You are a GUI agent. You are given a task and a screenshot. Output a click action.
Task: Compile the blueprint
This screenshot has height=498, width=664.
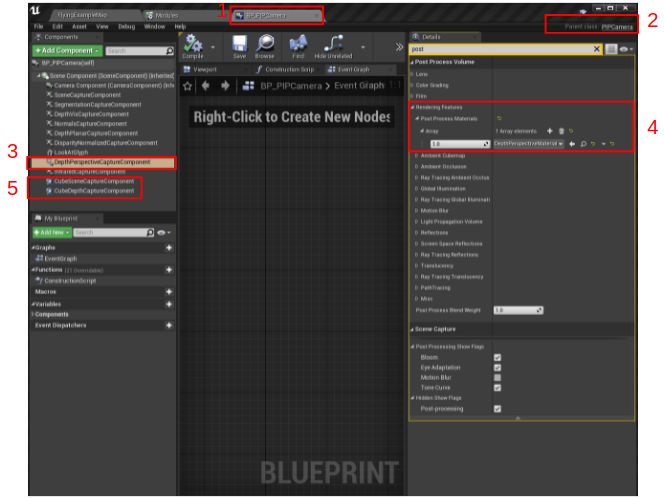[193, 47]
